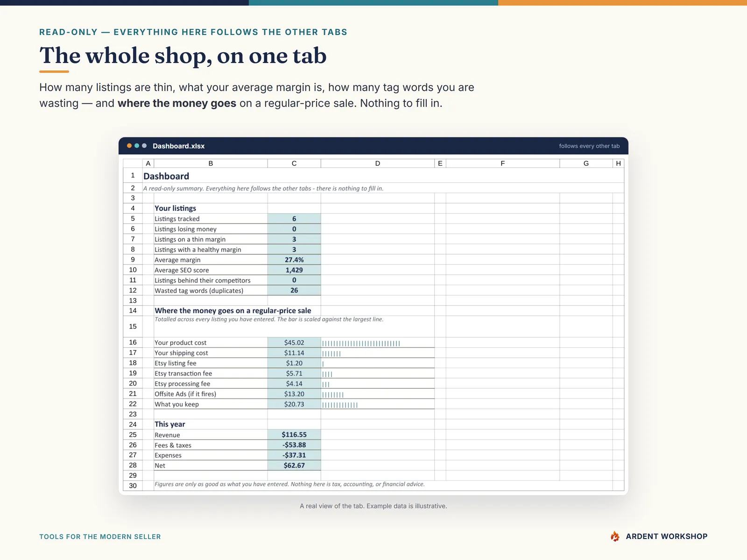
Task: Select row 28 header
Action: click(133, 465)
